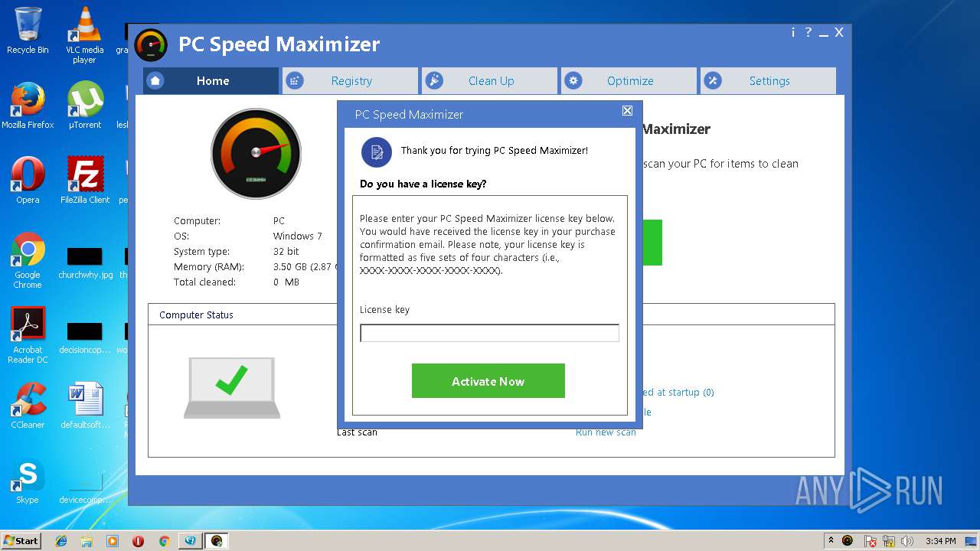Click the Registry tab dots icon

pos(295,80)
